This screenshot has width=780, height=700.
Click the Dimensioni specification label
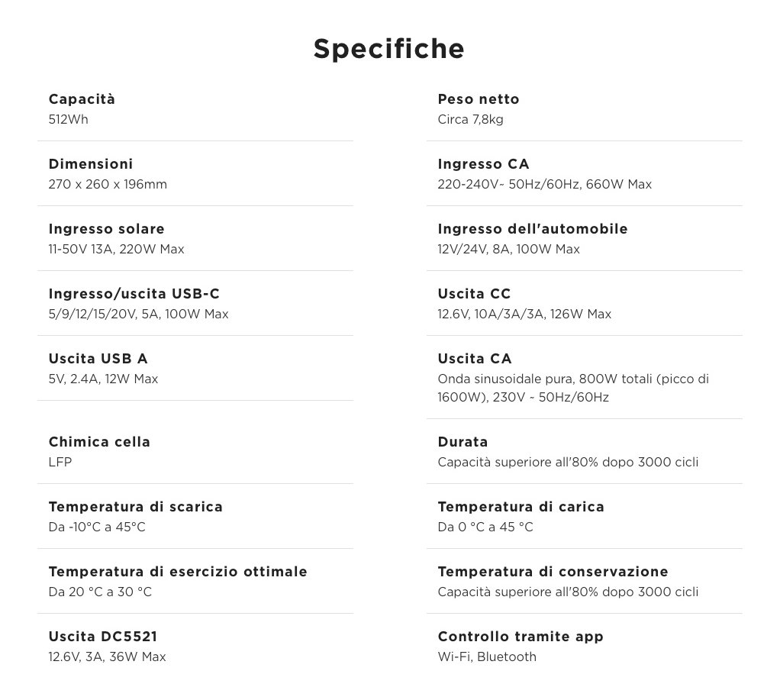90,164
